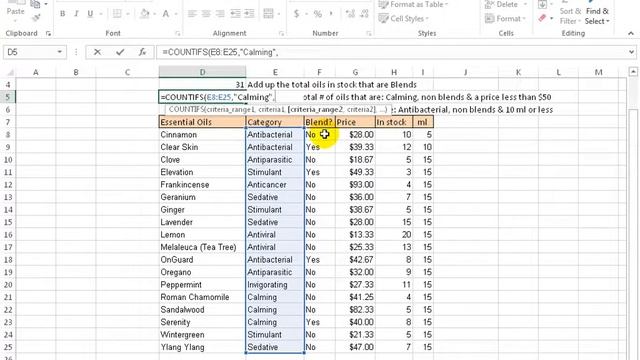This screenshot has width=640, height=360.
Task: Click cell F8 'No' for Cinnamon
Action: [320, 134]
